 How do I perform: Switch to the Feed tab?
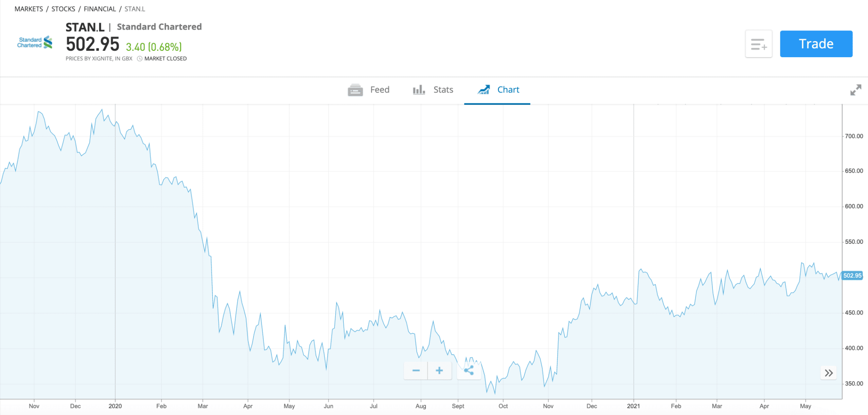click(380, 90)
